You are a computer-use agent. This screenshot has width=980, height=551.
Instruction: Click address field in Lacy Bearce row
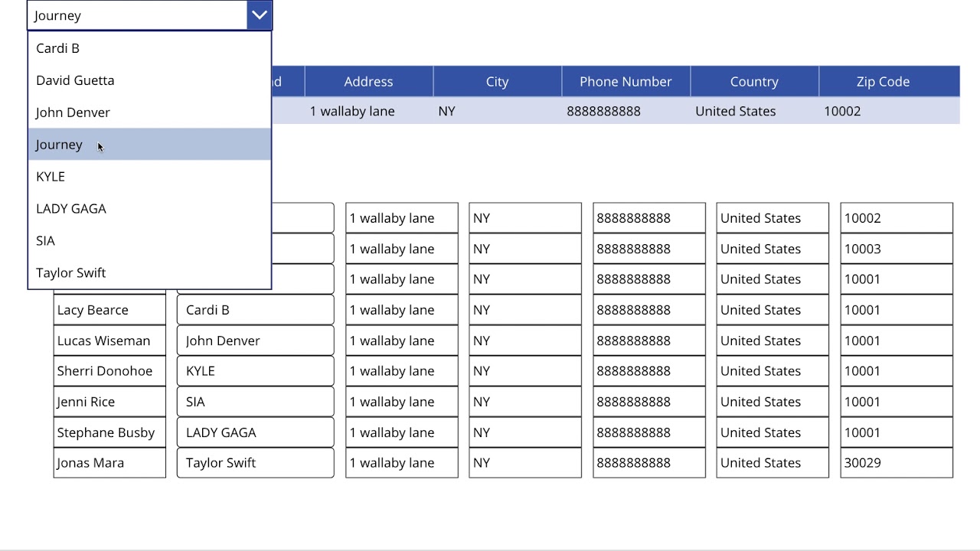[402, 310]
